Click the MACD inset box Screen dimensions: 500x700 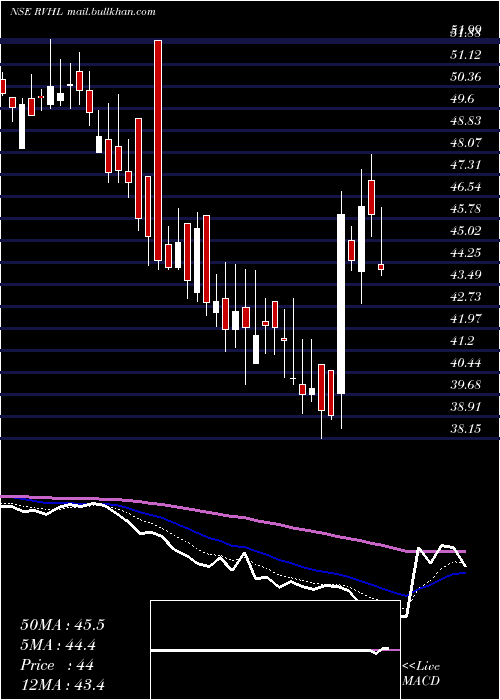coord(275,650)
